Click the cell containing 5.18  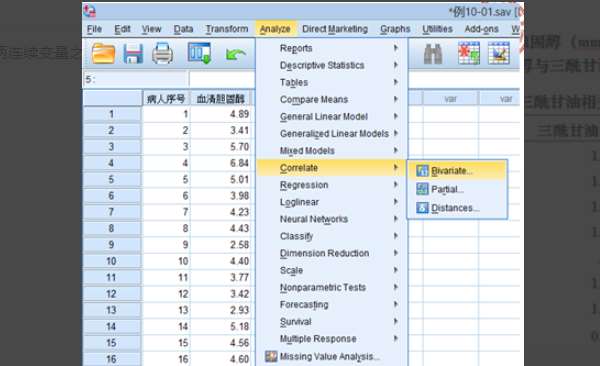click(x=221, y=326)
